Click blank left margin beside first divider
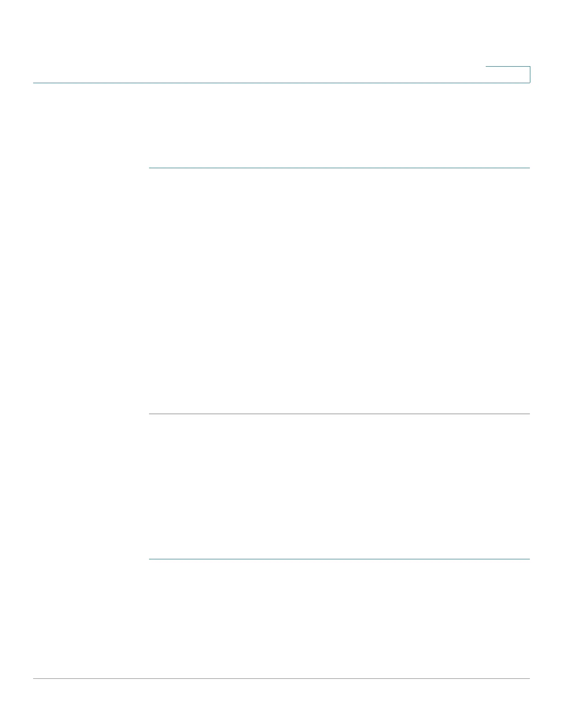 coord(91,168)
